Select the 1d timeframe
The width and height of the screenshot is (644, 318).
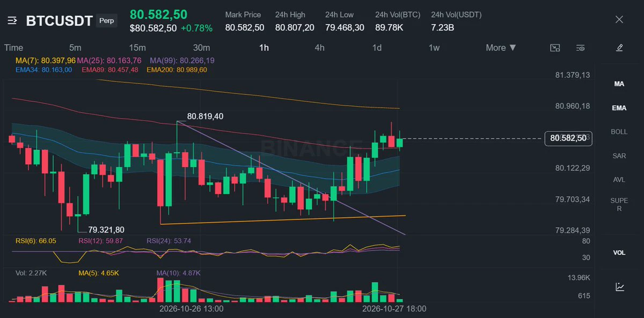[x=377, y=48]
